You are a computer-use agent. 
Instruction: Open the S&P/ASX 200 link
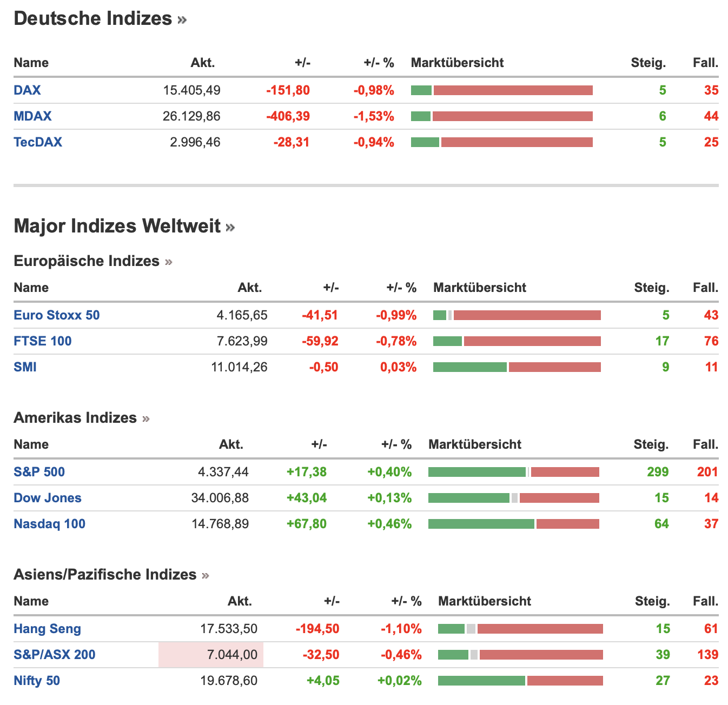[55, 655]
